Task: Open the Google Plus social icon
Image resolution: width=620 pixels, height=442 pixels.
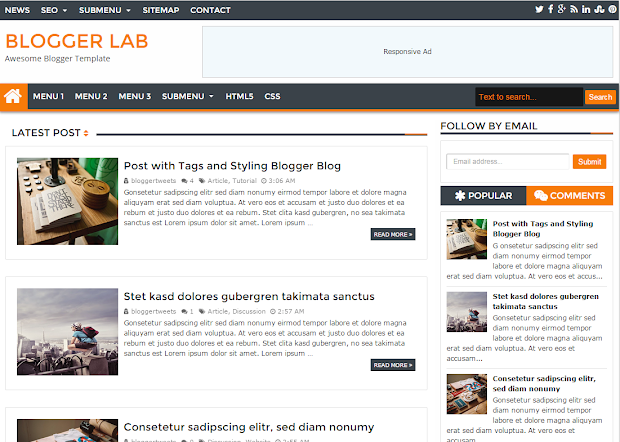Action: [x=561, y=9]
